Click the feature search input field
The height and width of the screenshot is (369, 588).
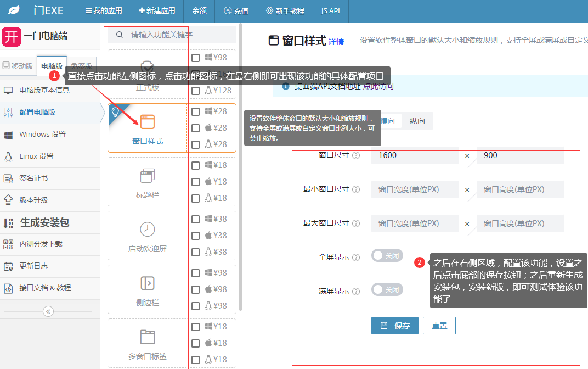(x=172, y=35)
